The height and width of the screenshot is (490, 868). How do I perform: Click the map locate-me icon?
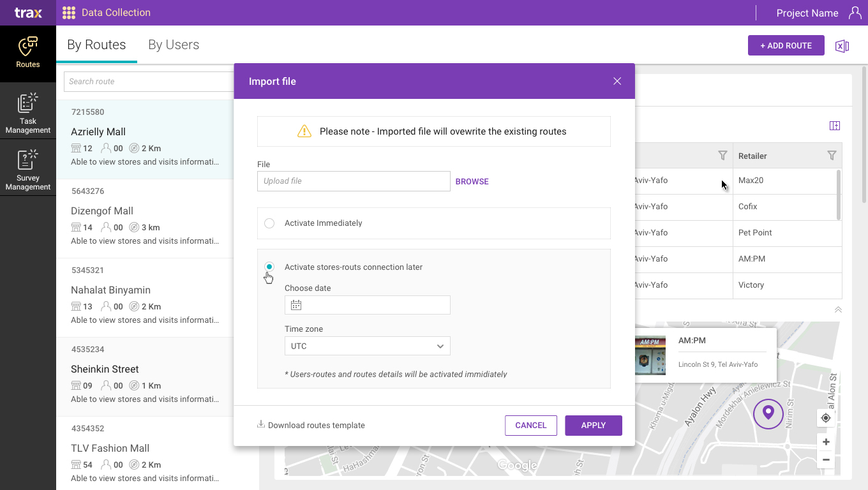click(826, 418)
